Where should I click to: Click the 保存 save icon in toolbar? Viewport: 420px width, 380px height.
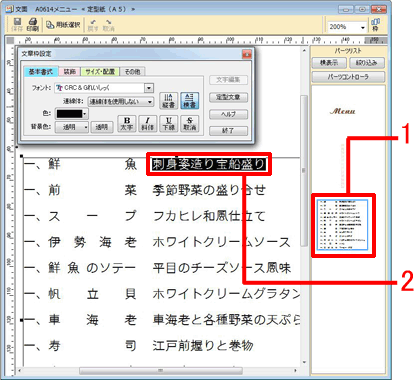click(x=17, y=25)
